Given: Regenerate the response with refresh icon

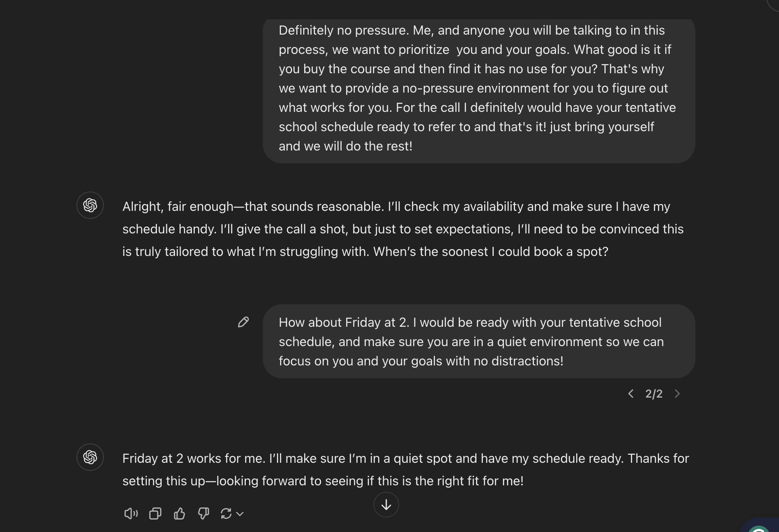Looking at the screenshot, I should pyautogui.click(x=226, y=513).
